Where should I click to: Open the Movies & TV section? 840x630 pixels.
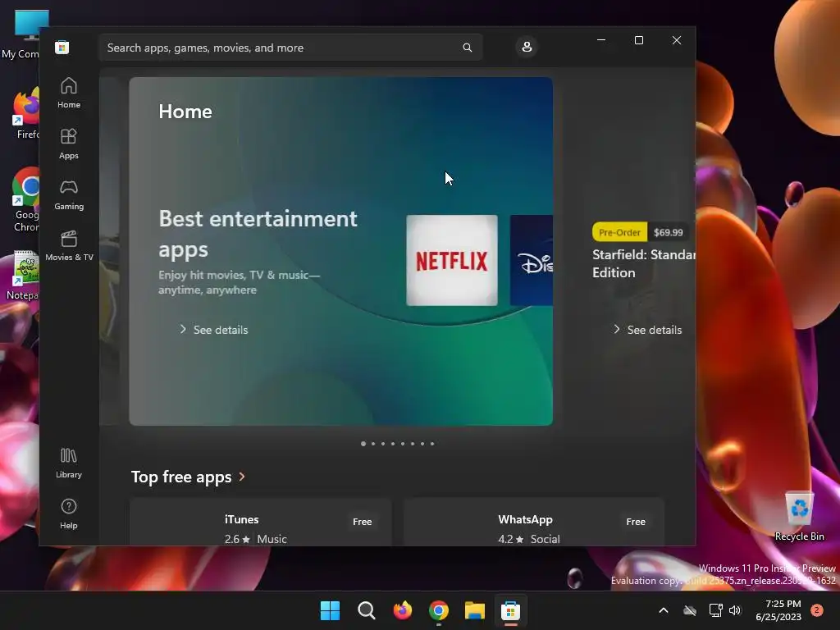coord(69,246)
